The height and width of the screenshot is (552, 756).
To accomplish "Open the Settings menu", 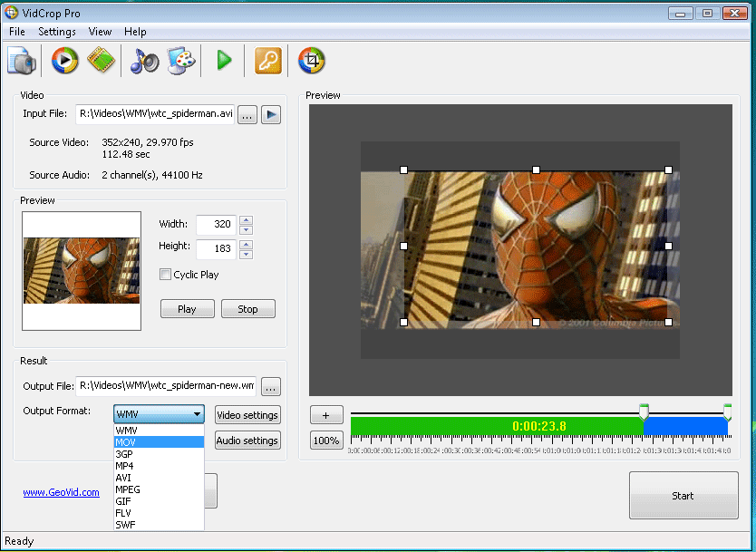I will coord(57,32).
